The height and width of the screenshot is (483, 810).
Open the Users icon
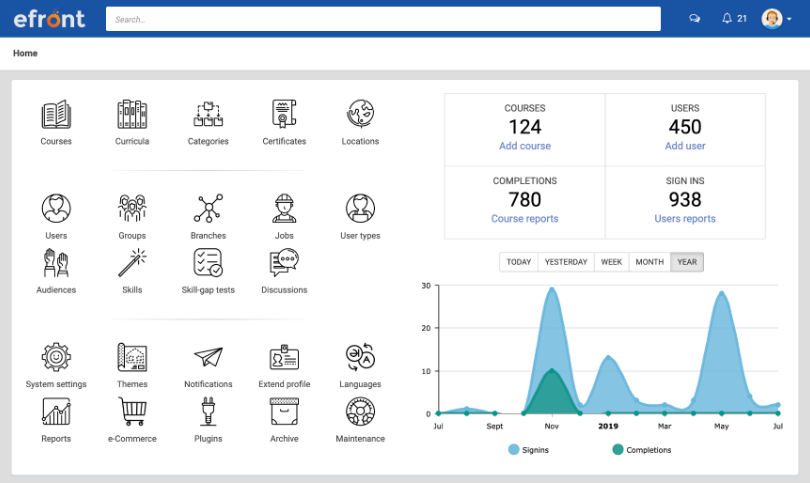tap(56, 208)
